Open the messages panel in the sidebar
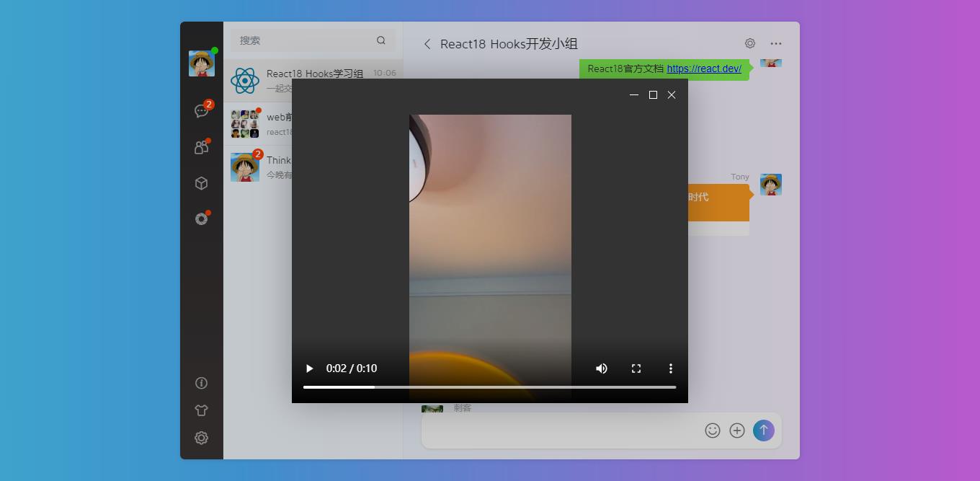Viewport: 980px width, 481px height. point(201,110)
